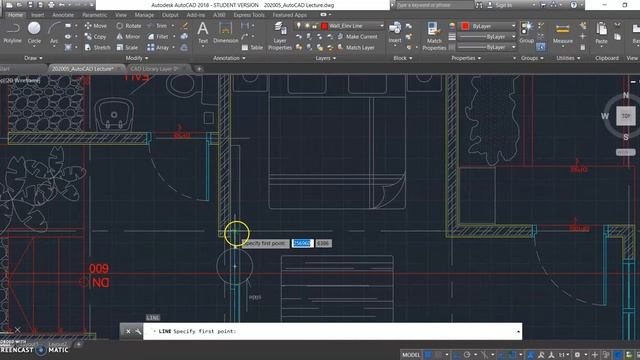Toggle snap mode in status bar
This screenshot has width=640, height=360.
[438, 355]
